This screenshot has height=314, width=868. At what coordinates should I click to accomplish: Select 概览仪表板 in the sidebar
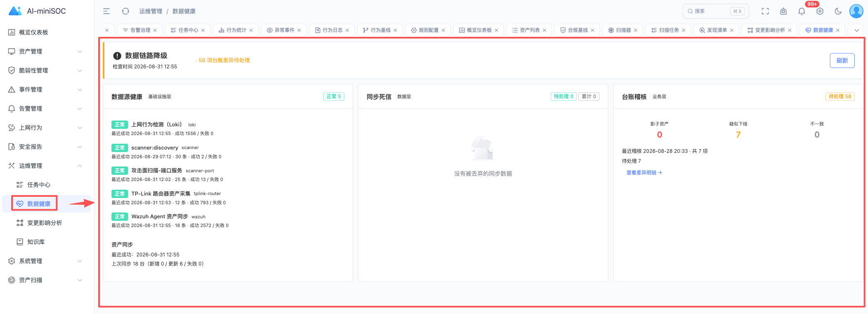tap(33, 32)
